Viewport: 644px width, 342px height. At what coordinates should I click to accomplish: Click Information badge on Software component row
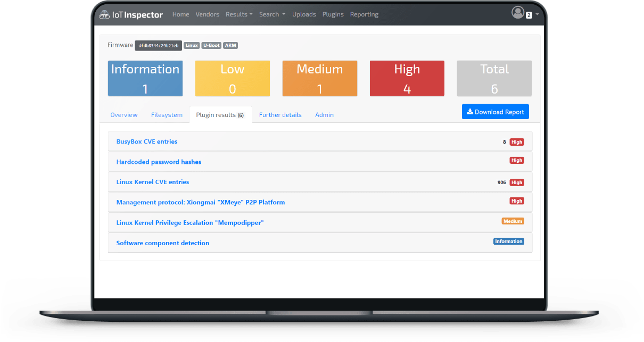coord(509,241)
